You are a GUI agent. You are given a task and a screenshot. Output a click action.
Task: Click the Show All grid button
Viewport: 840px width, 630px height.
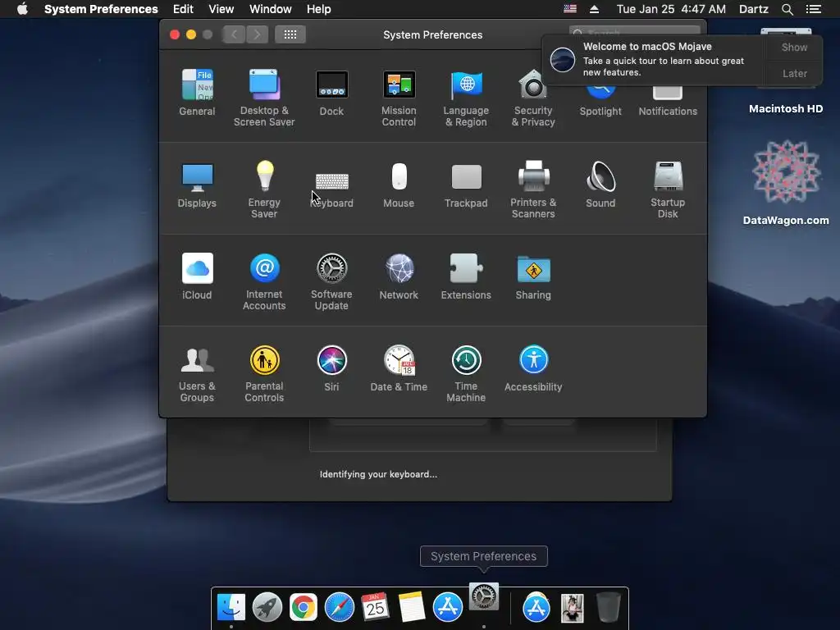pos(290,34)
